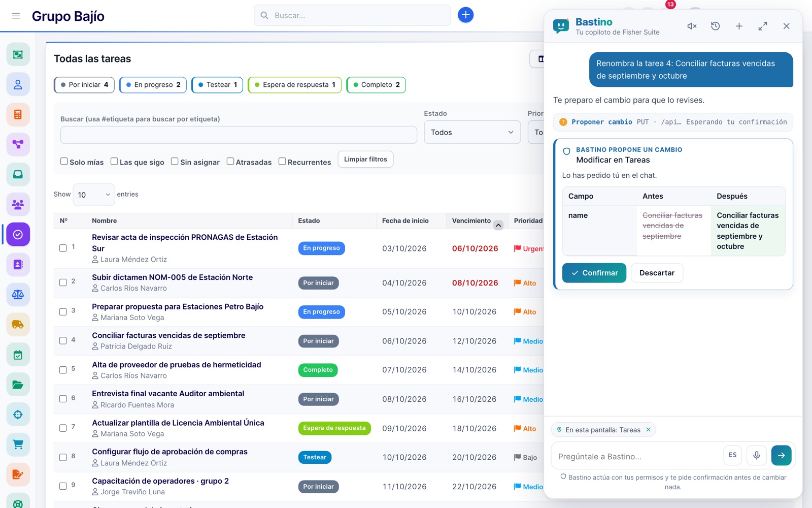Image resolution: width=812 pixels, height=508 pixels.
Task: Open the hamburger menu icon
Action: point(16,16)
